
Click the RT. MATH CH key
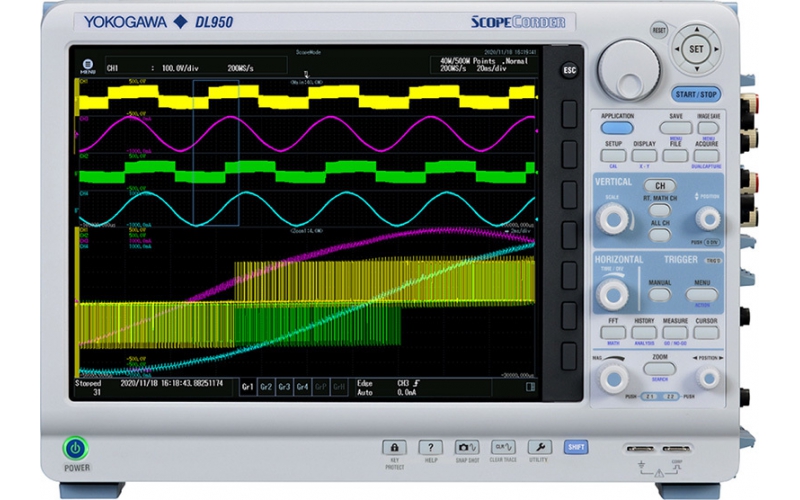click(660, 210)
